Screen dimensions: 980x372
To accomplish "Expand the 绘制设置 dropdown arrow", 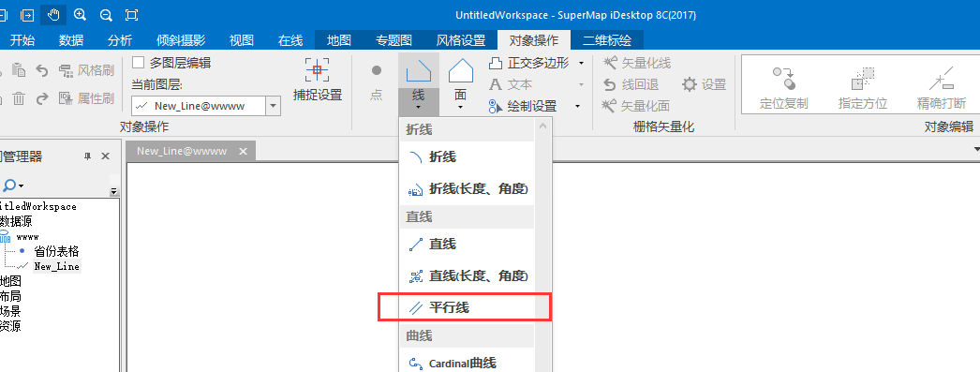I will 577,106.
